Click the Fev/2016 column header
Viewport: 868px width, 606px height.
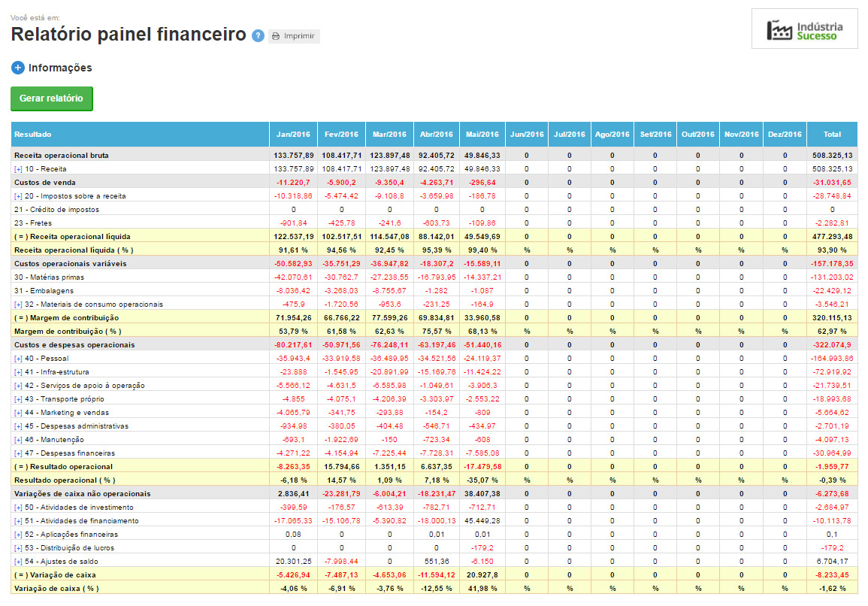coord(341,135)
